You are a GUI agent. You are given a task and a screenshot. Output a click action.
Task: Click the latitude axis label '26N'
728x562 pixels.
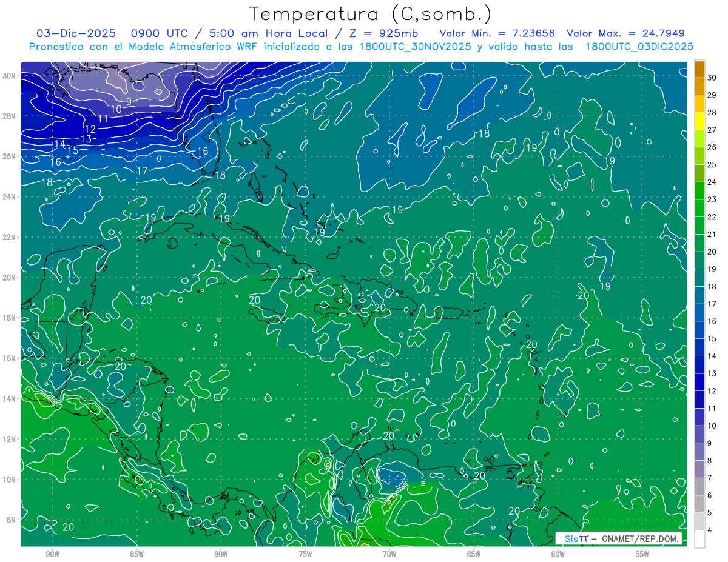10,156
